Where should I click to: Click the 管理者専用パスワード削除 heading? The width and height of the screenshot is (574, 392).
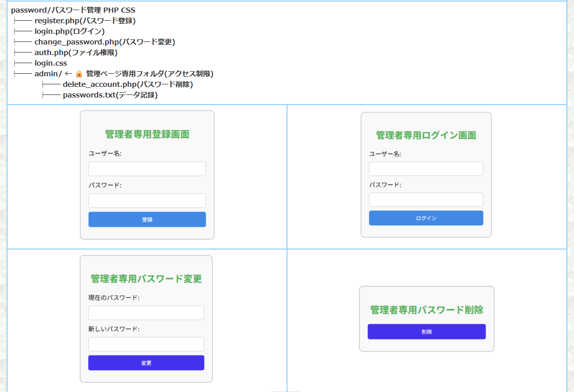426,310
